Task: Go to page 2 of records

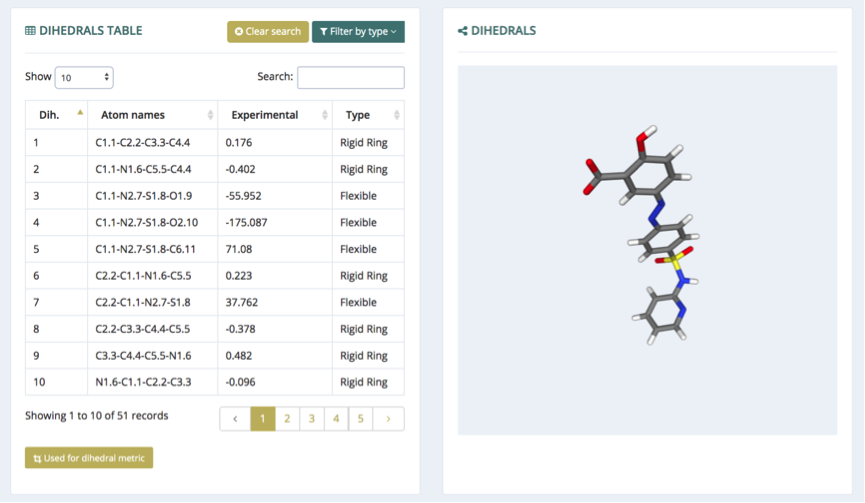Action: pyautogui.click(x=287, y=419)
